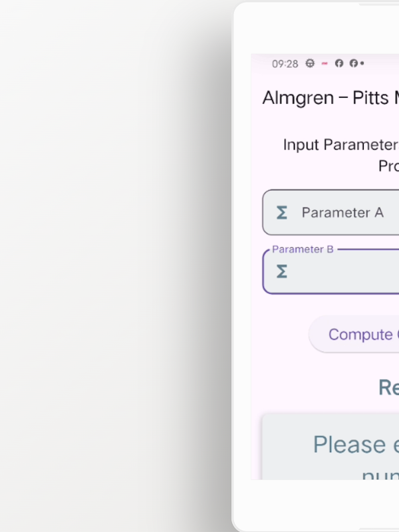Tap the pink status bar notification icon

325,64
